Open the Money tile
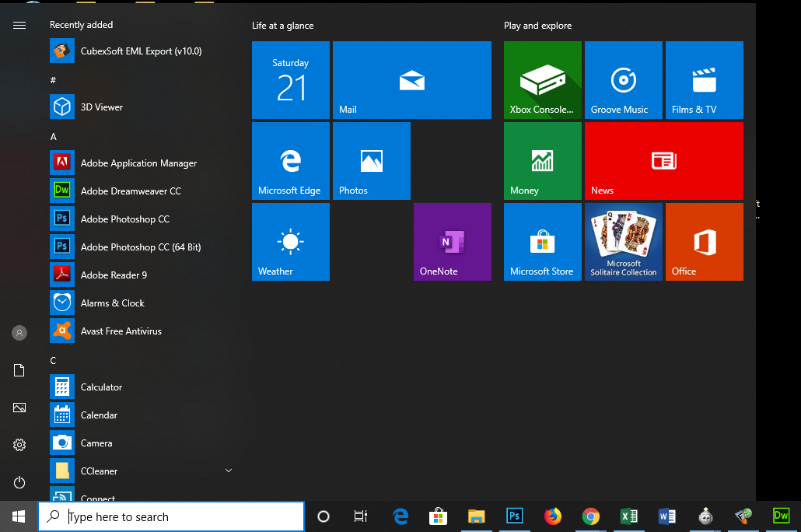 coord(543,161)
